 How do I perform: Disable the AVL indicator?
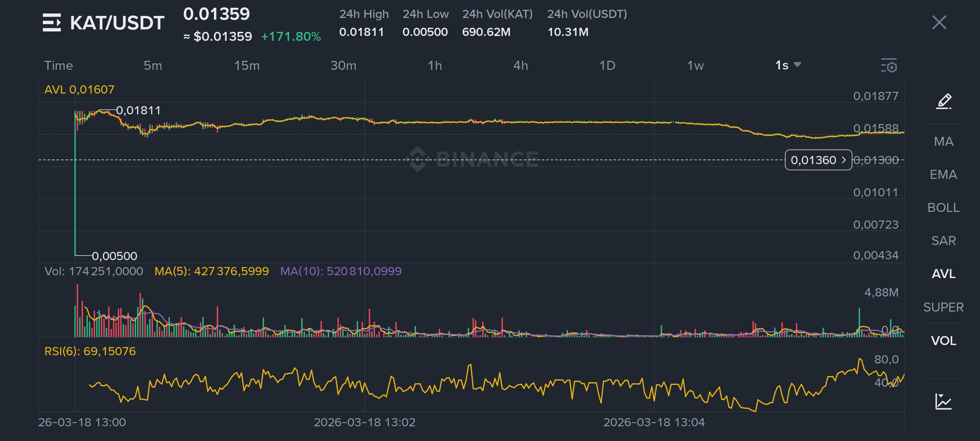click(943, 274)
